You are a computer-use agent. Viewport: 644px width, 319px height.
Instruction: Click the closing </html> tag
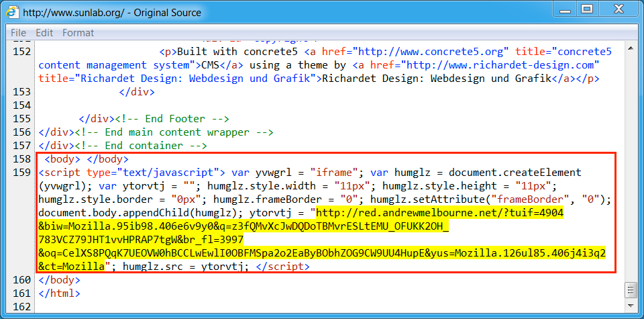tap(59, 294)
